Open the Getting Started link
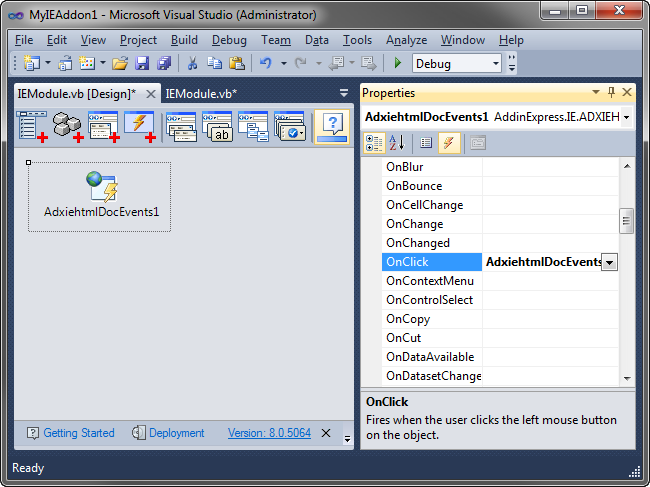Image resolution: width=650 pixels, height=487 pixels. pos(79,433)
